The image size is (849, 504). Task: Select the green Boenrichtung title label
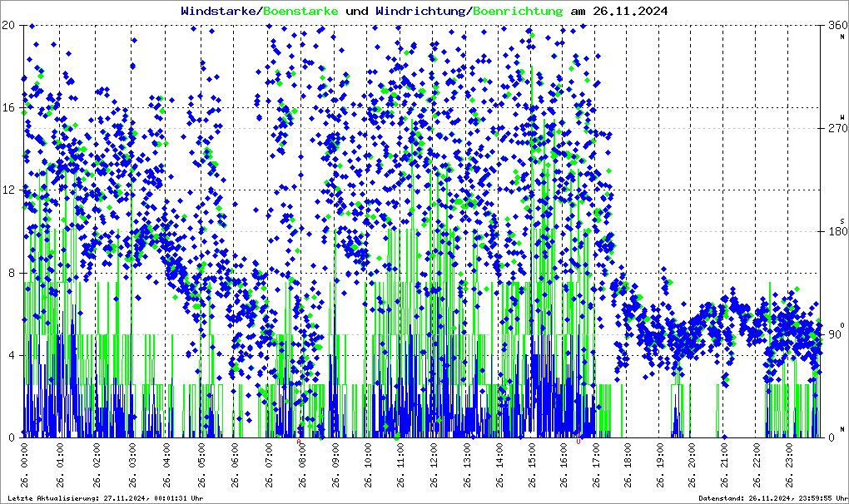click(518, 12)
